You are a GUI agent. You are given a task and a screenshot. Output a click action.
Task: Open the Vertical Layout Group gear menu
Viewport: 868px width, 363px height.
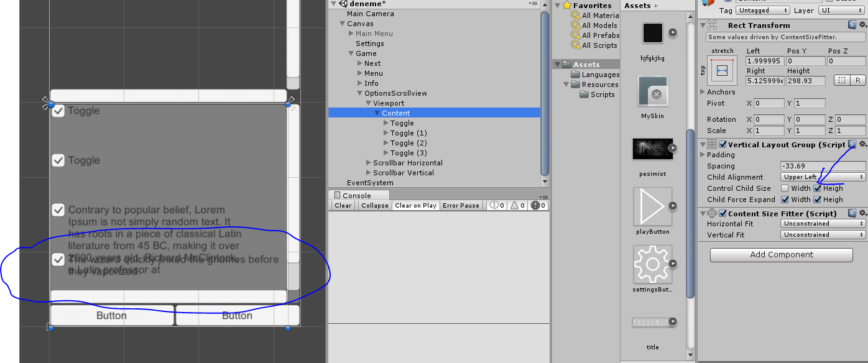tap(863, 144)
